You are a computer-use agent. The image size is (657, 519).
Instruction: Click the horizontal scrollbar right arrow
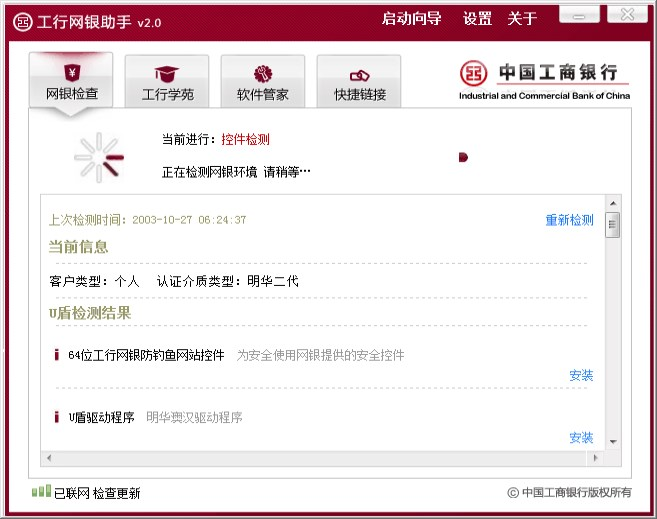click(597, 458)
